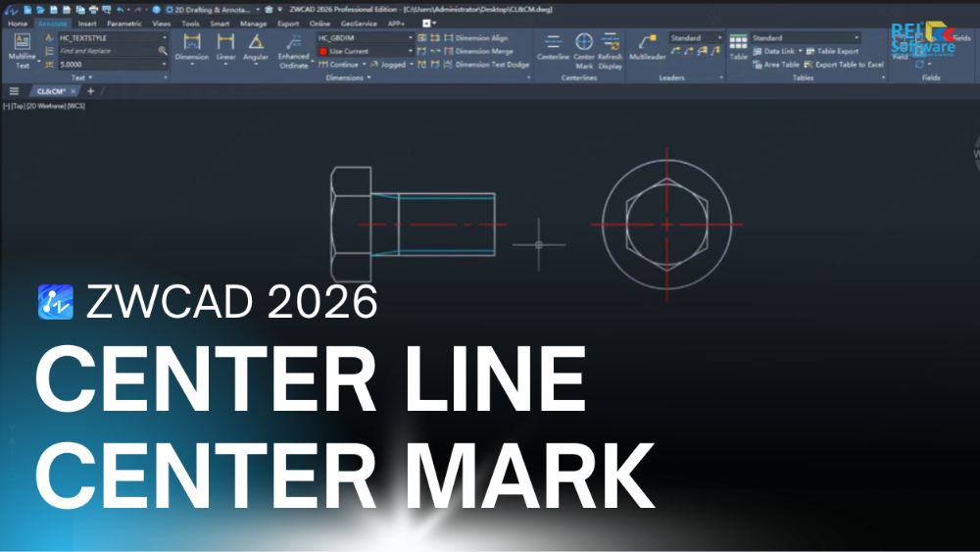Click the Data Link tool
Screen dimensions: 980x552
pos(774,51)
